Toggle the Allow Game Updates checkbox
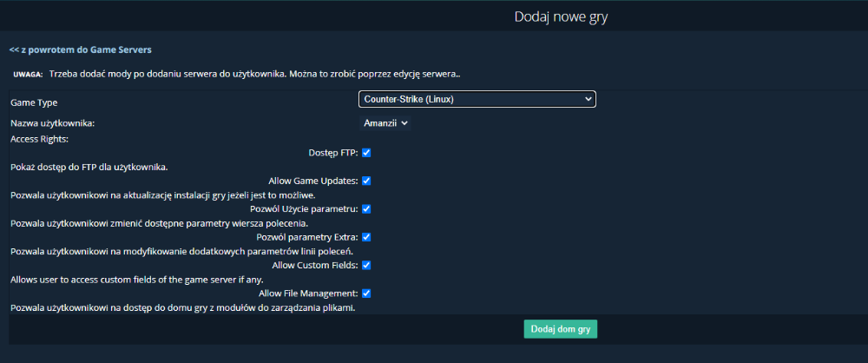The image size is (868, 363). point(366,181)
